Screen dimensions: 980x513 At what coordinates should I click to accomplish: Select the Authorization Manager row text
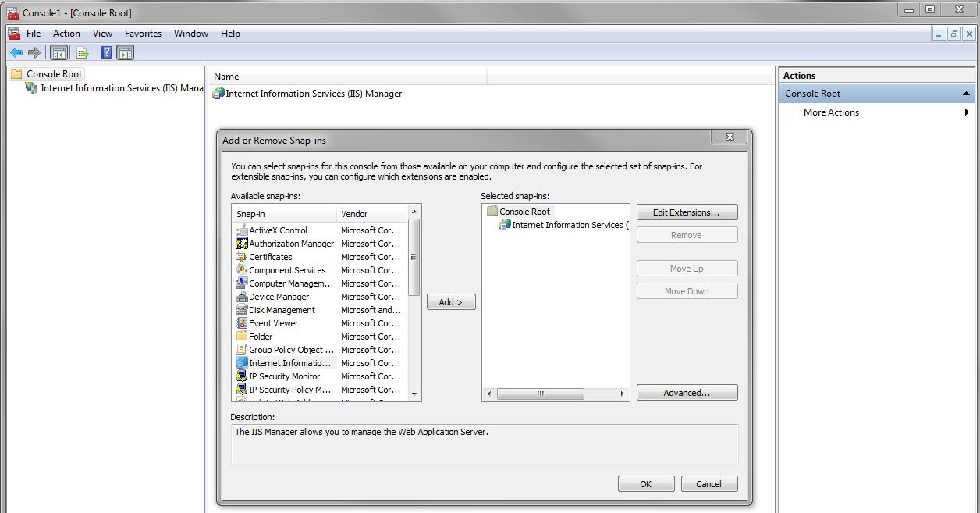point(291,244)
